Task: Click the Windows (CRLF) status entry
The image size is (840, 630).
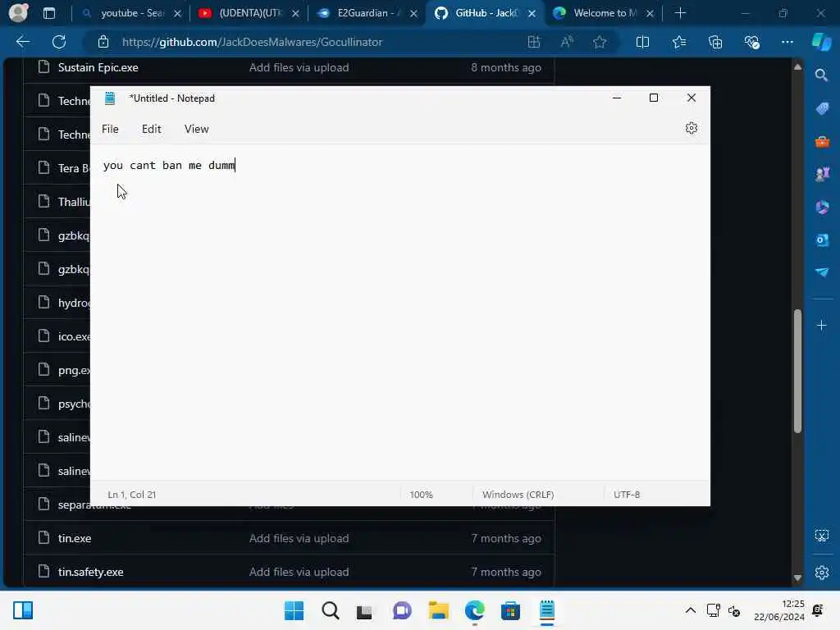Action: click(x=518, y=495)
